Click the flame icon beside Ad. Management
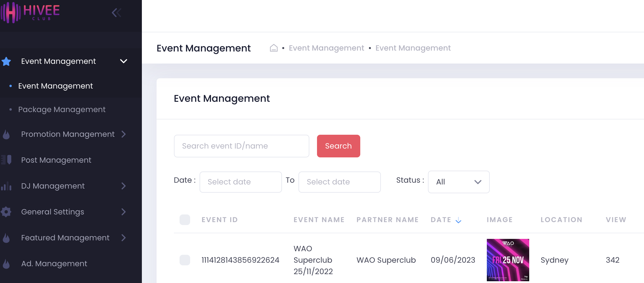The width and height of the screenshot is (644, 283). (x=6, y=264)
